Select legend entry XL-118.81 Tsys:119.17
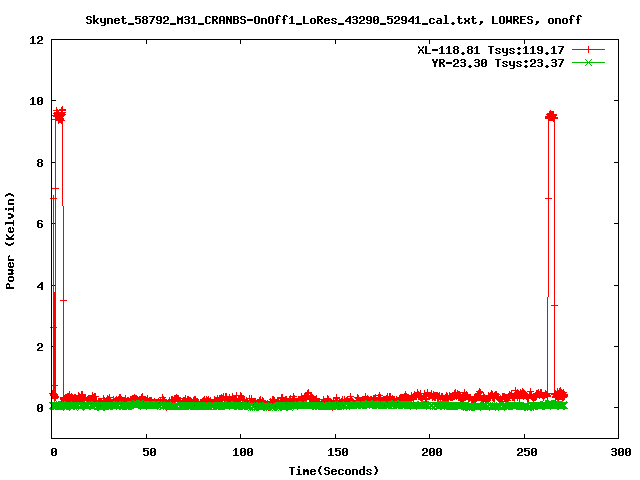Screen dimensions: 640x480 tap(491, 50)
